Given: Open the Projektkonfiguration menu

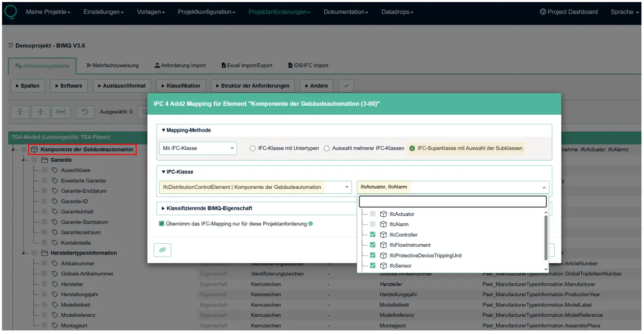Looking at the screenshot, I should [x=206, y=12].
